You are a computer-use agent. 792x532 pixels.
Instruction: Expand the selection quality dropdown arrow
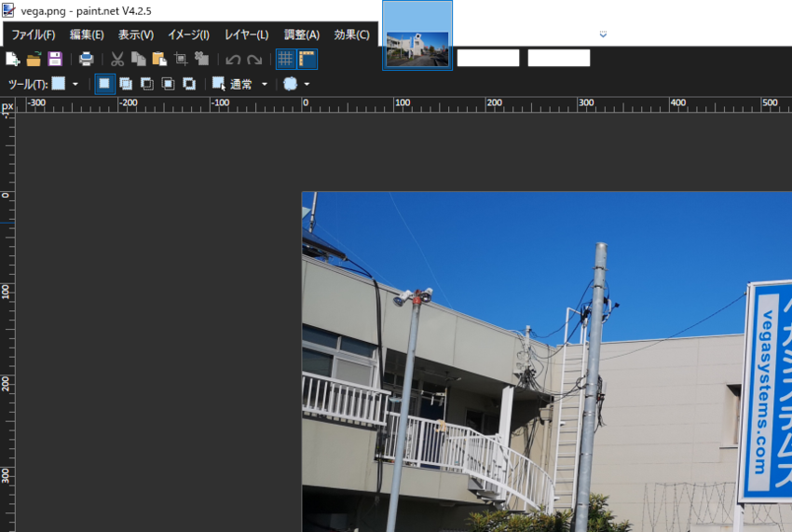coord(307,85)
